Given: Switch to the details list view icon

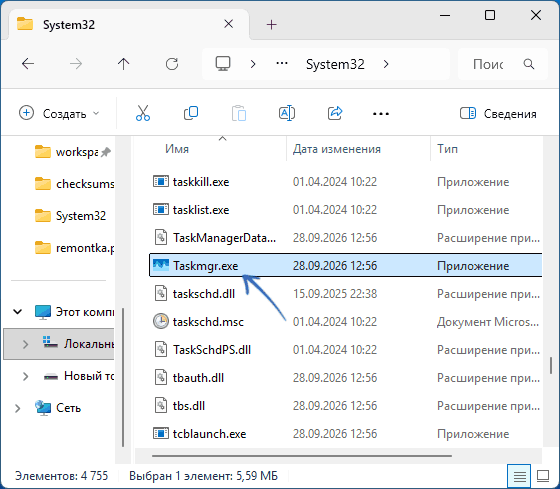Looking at the screenshot, I should coord(519,476).
